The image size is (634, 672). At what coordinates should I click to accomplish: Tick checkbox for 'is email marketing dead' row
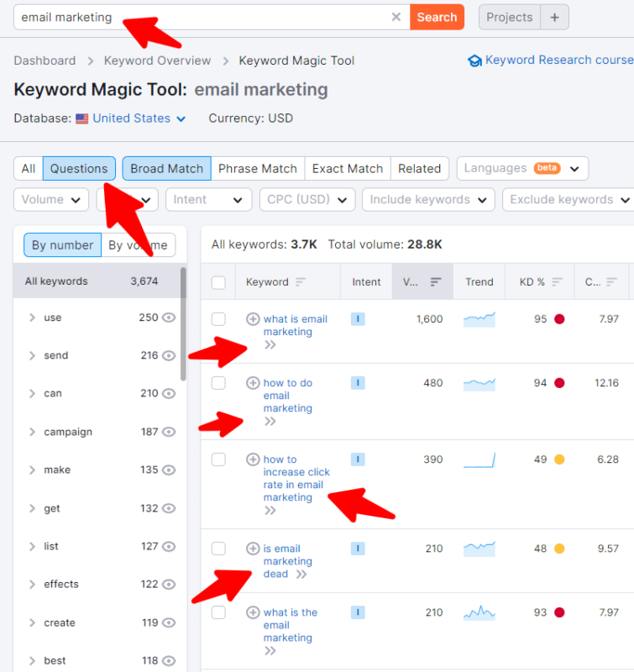218,549
